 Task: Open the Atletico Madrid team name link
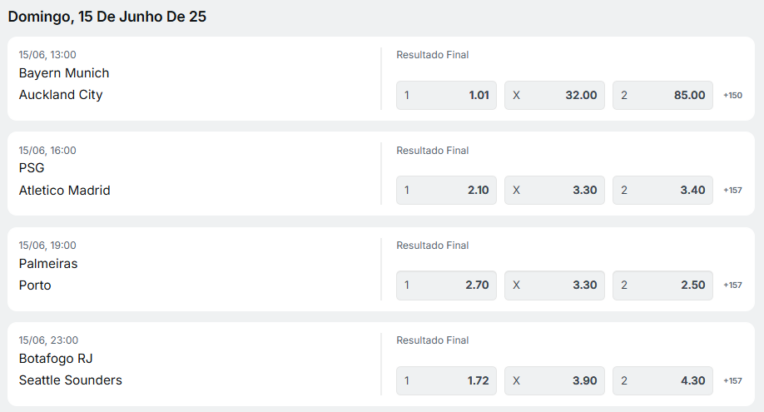pyautogui.click(x=64, y=190)
